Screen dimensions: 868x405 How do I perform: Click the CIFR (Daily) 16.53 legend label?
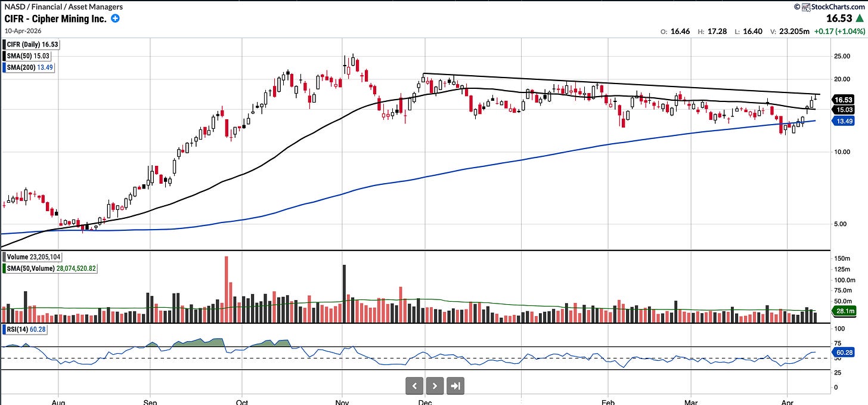click(32, 44)
